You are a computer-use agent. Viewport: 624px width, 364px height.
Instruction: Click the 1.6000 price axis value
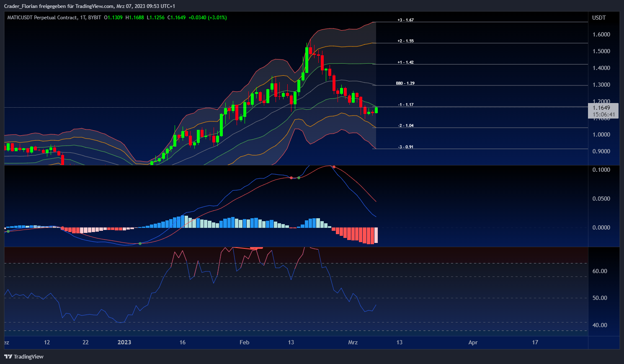tap(601, 34)
